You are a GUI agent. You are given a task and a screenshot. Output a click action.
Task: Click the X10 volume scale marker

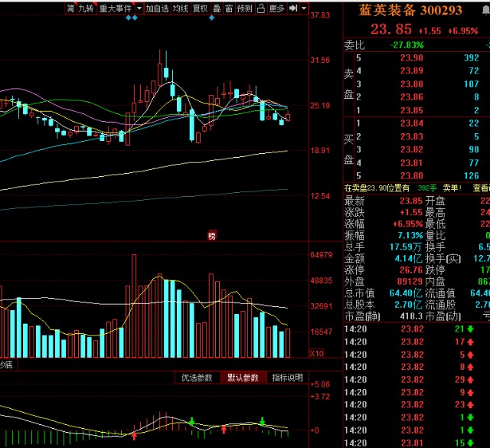316,353
